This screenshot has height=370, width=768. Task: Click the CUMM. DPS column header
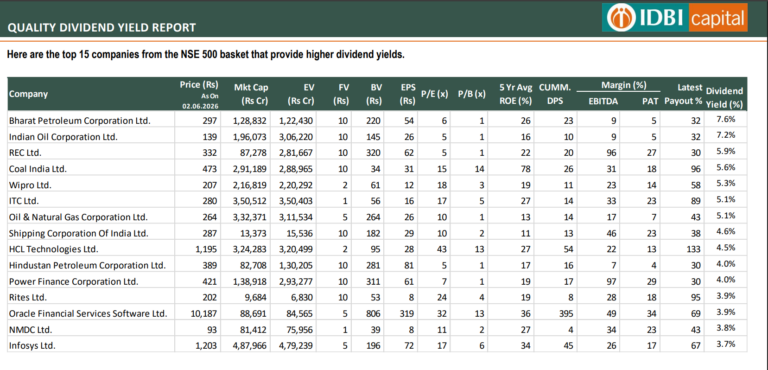tap(555, 94)
